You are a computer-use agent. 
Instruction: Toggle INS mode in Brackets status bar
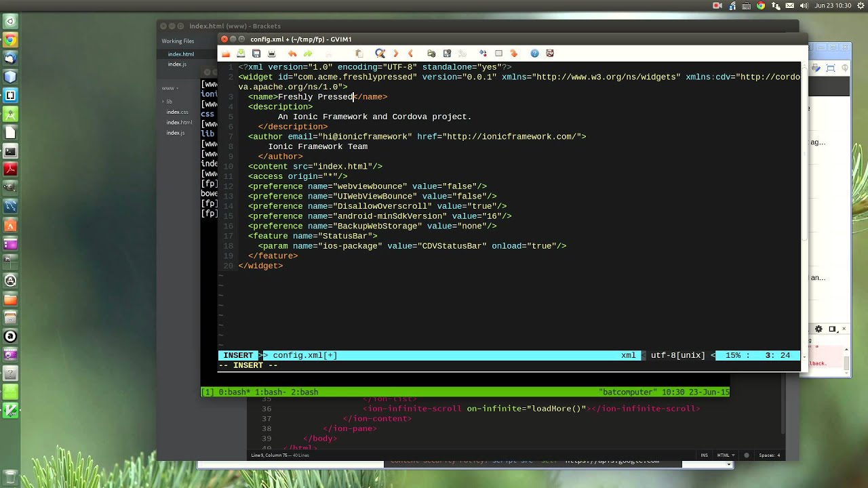[x=705, y=455]
